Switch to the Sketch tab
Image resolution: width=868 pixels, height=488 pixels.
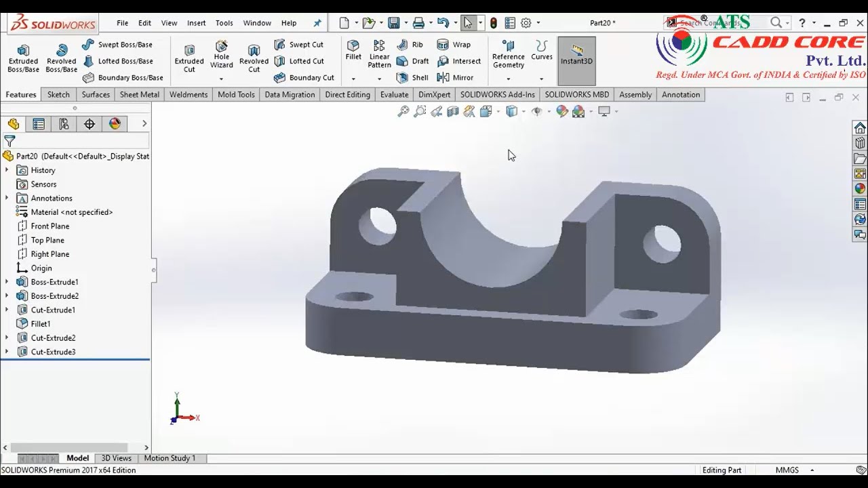tap(58, 95)
